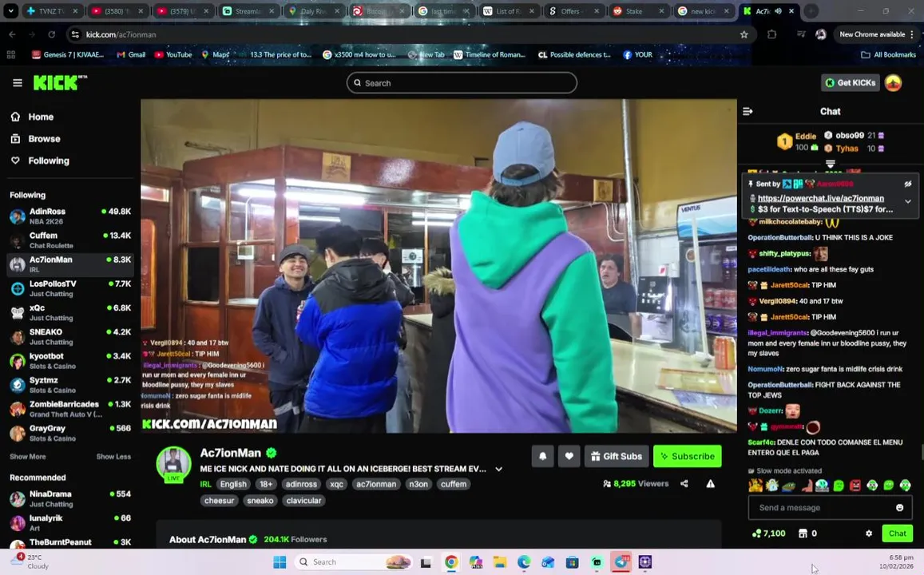
Task: Open GrayGray channel in Following list
Action: pyautogui.click(x=70, y=434)
